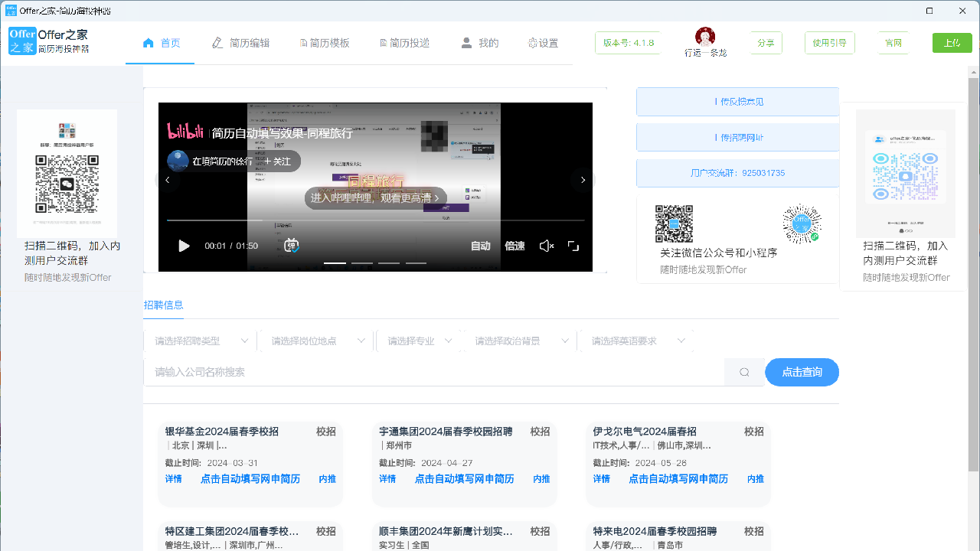Open 详情 for 银华基金2024届春季校招
The image size is (980, 551).
[174, 478]
